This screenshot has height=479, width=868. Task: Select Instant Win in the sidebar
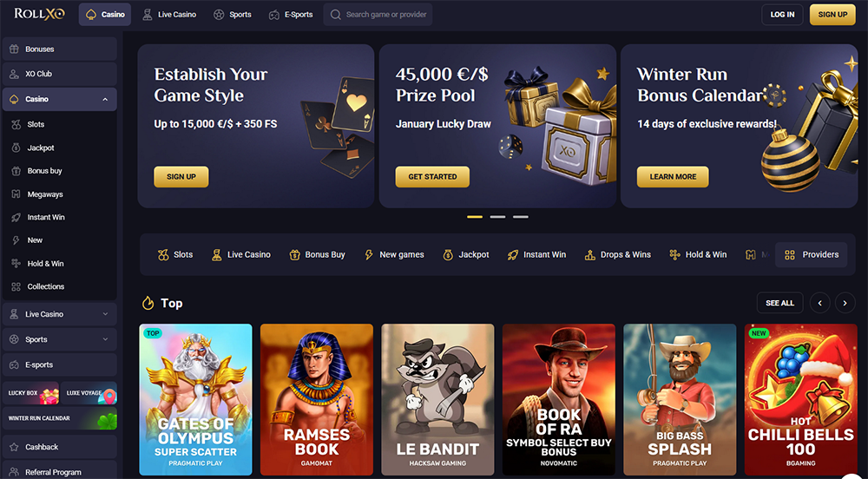click(59, 218)
